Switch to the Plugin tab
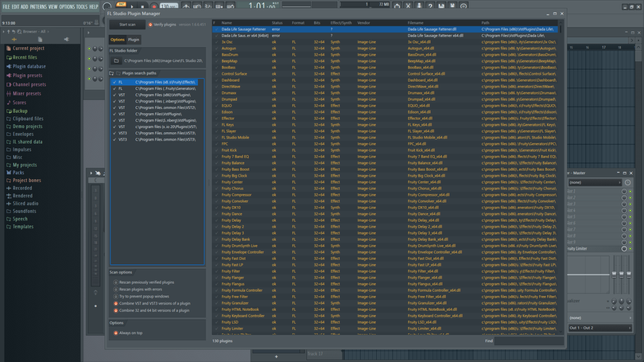644x362 pixels. coord(134,40)
